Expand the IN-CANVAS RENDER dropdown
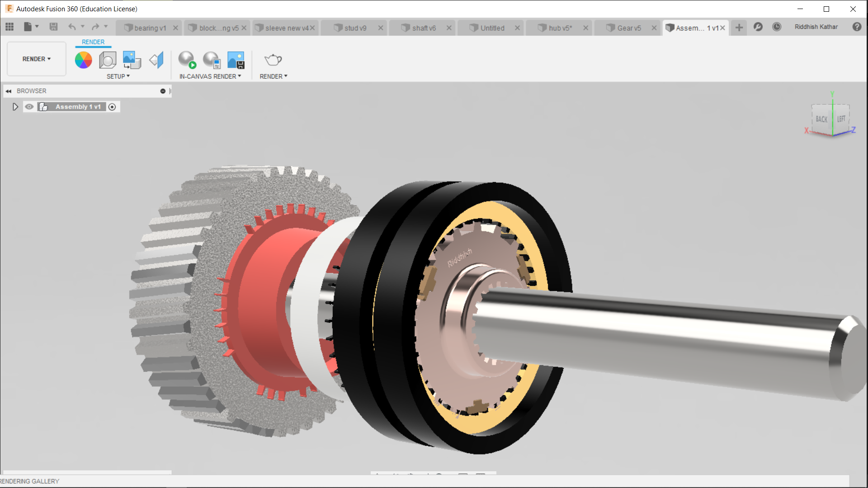This screenshot has width=868, height=488. click(x=210, y=76)
